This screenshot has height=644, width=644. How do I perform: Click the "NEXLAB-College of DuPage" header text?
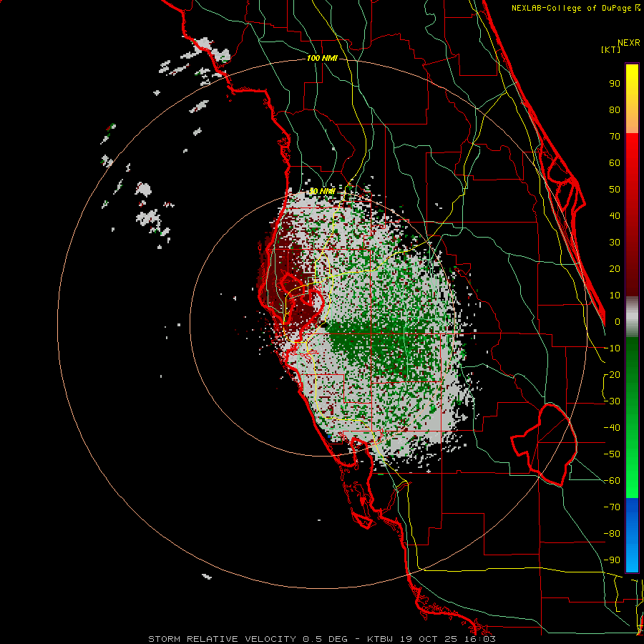572,8
